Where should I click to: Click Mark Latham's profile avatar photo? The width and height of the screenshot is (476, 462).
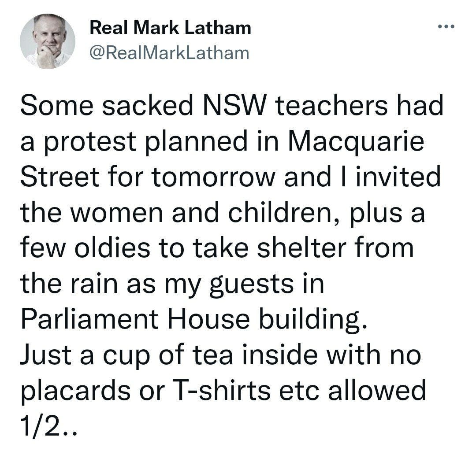pyautogui.click(x=47, y=41)
